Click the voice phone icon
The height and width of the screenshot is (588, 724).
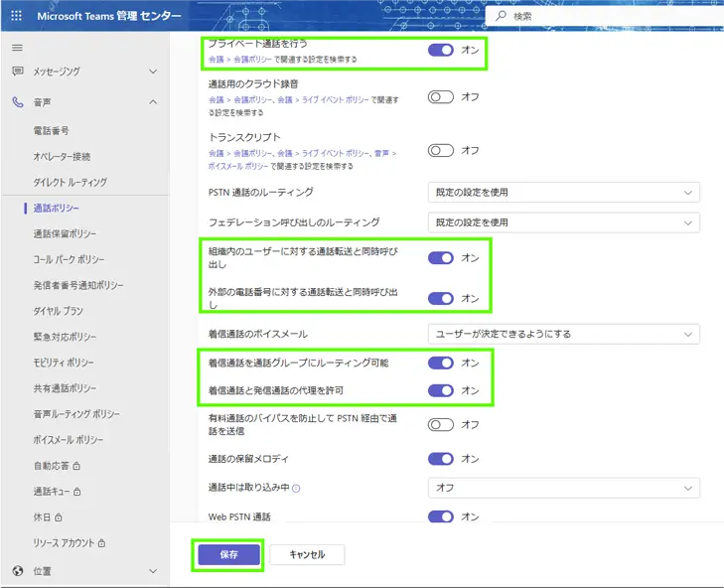click(18, 102)
